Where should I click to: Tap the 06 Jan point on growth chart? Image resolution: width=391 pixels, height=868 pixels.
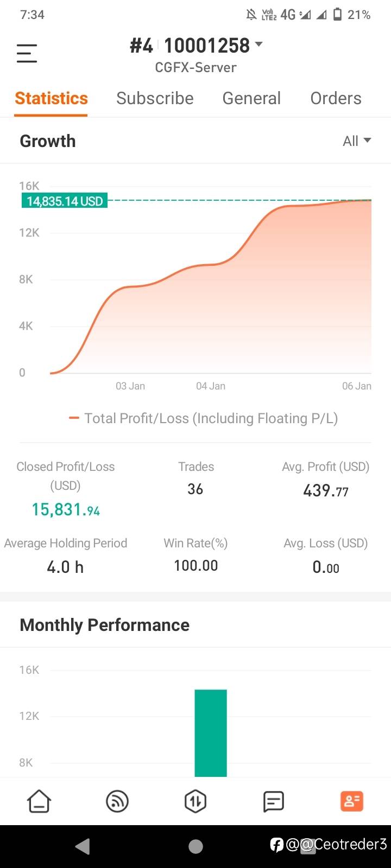[x=357, y=386]
